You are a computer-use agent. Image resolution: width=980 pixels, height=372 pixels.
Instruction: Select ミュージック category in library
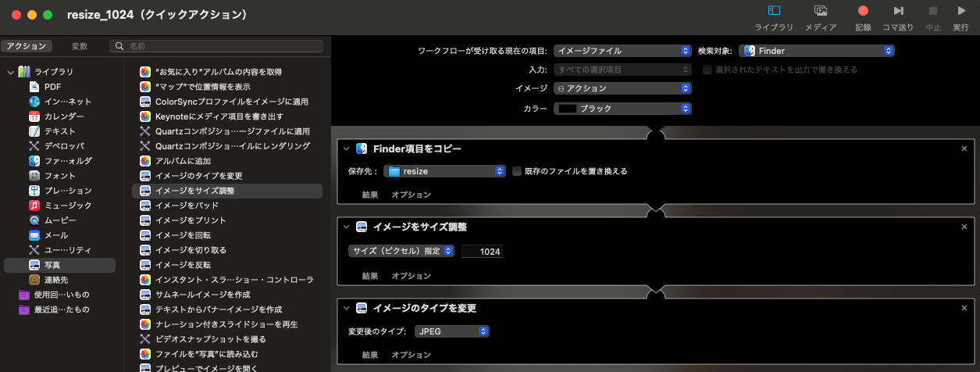coord(67,206)
